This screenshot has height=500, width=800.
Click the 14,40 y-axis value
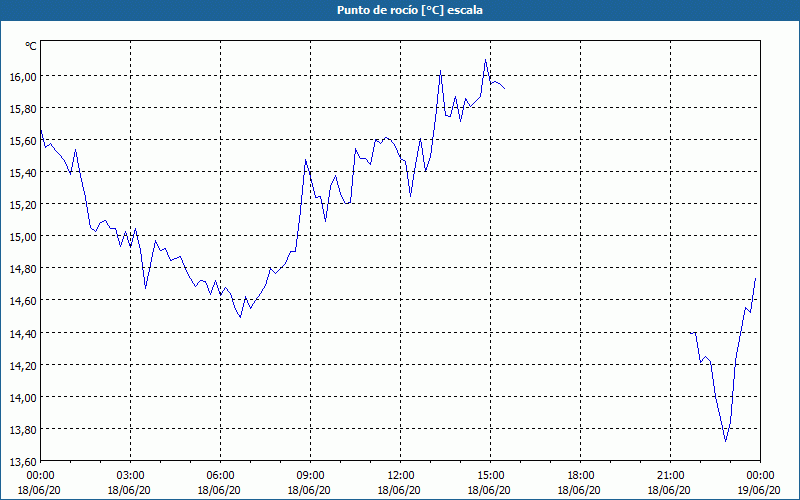[x=23, y=333]
